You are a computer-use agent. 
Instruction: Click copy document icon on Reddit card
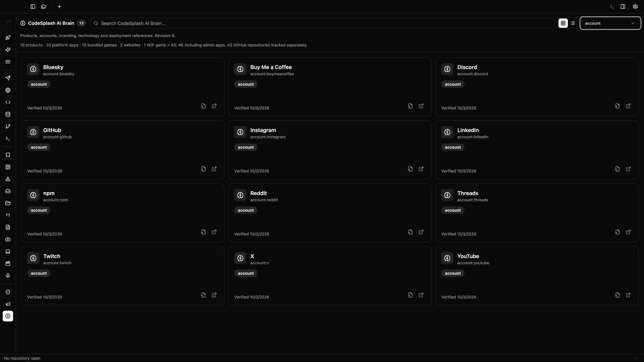point(410,232)
